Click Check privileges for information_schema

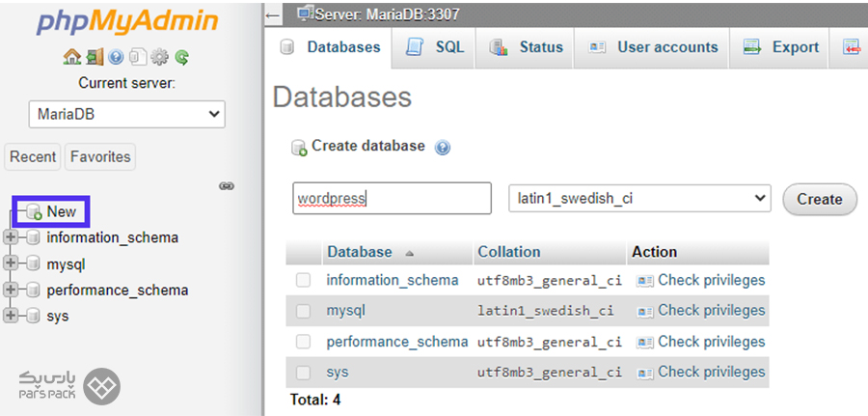(712, 280)
